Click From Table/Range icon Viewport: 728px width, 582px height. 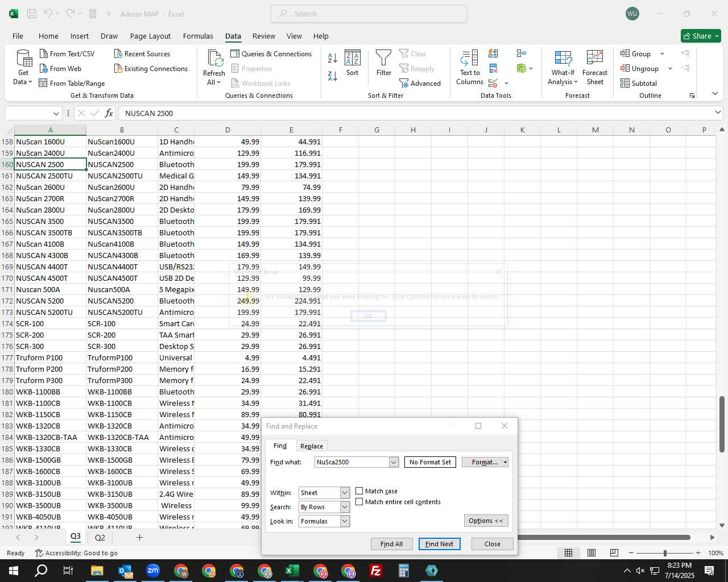point(72,83)
